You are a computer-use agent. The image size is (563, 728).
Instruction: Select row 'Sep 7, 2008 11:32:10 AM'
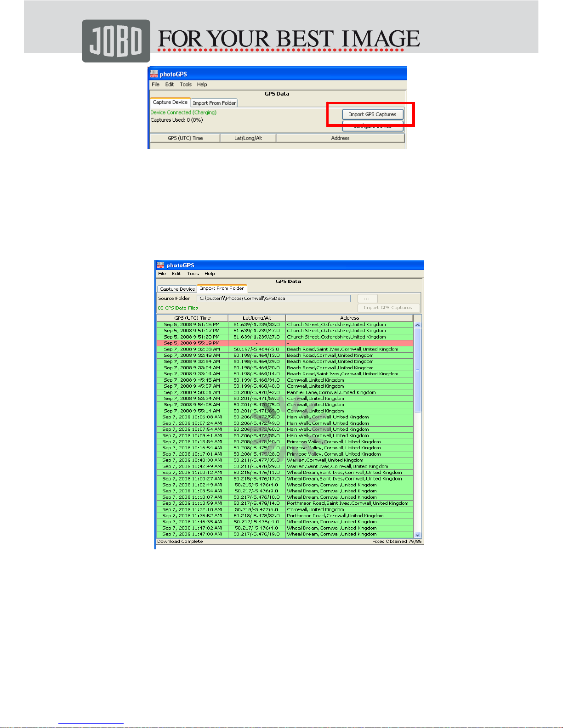point(285,509)
